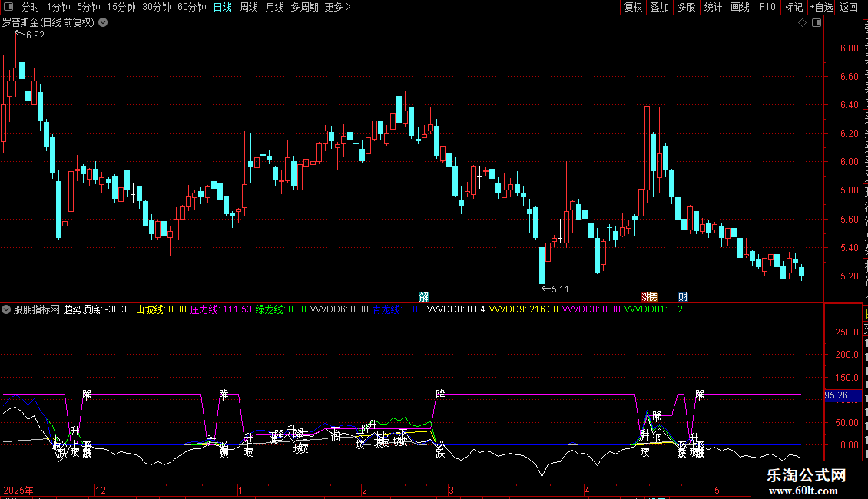Viewport: 868px width, 499px height.
Task: Click the VVDD9 indicator value
Action: (x=523, y=309)
